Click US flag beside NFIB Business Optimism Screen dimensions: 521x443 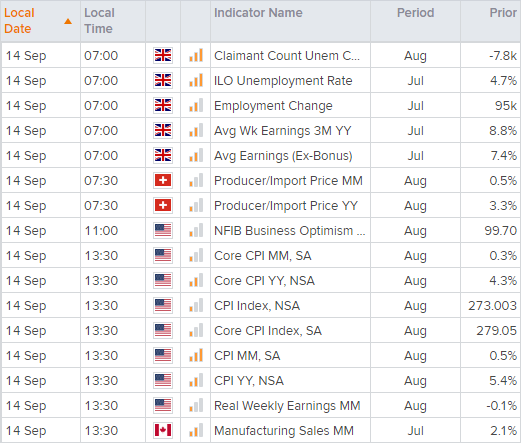pos(163,230)
